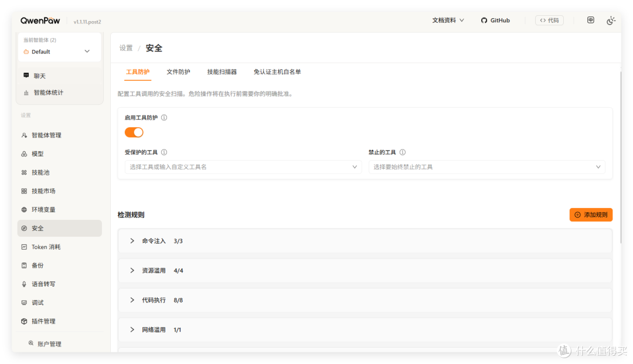Expand the 资源滥用 4/4 rule group

[x=365, y=270]
